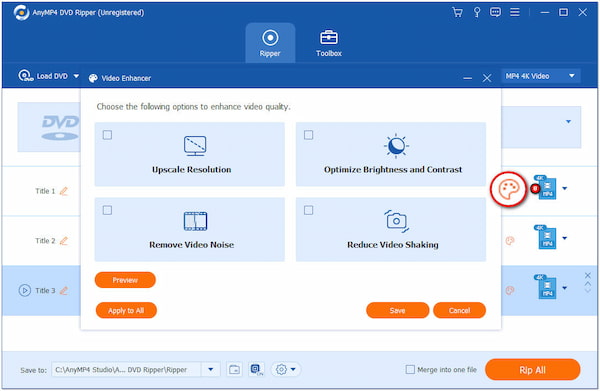Open the feedback chat icon
Image resolution: width=600 pixels, height=391 pixels.
(x=495, y=12)
